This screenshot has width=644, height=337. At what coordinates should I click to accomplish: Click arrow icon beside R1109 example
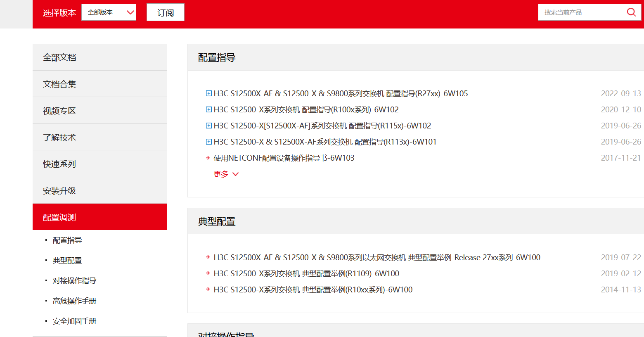(x=208, y=273)
